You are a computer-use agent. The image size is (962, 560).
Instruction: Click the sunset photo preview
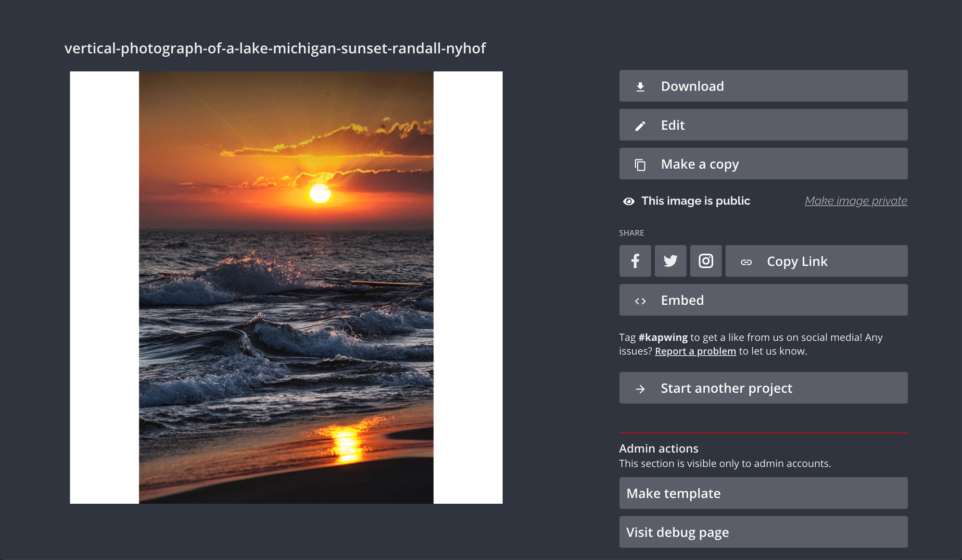click(286, 287)
